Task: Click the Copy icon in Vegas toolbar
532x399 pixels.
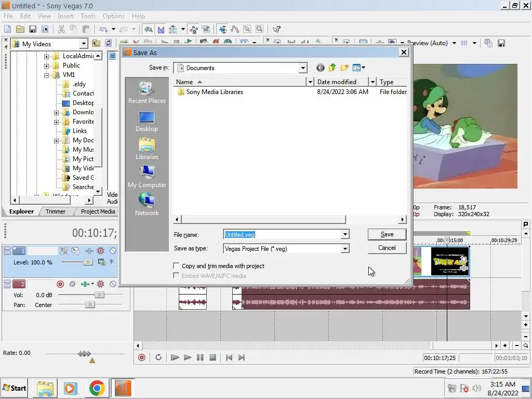Action: pos(74,29)
